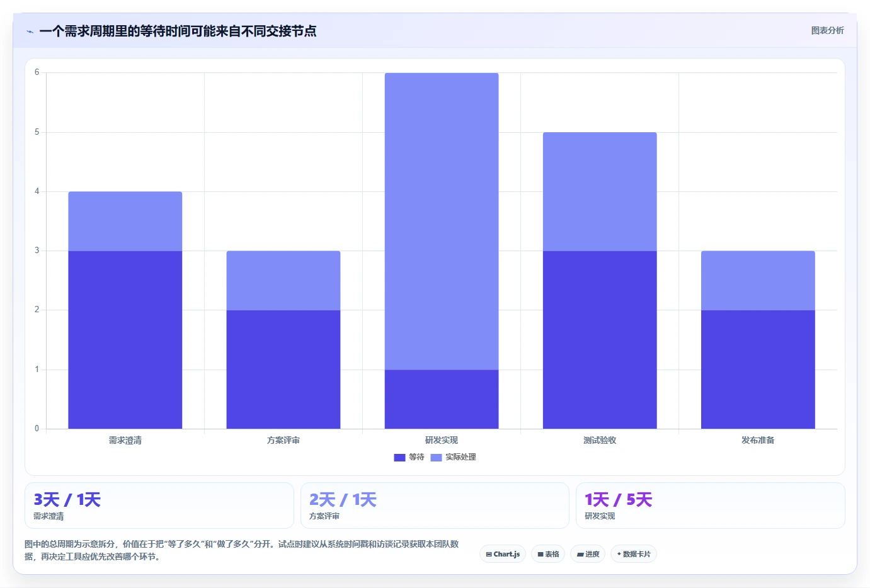Click the 1天 / 5天 stat value

pos(618,500)
